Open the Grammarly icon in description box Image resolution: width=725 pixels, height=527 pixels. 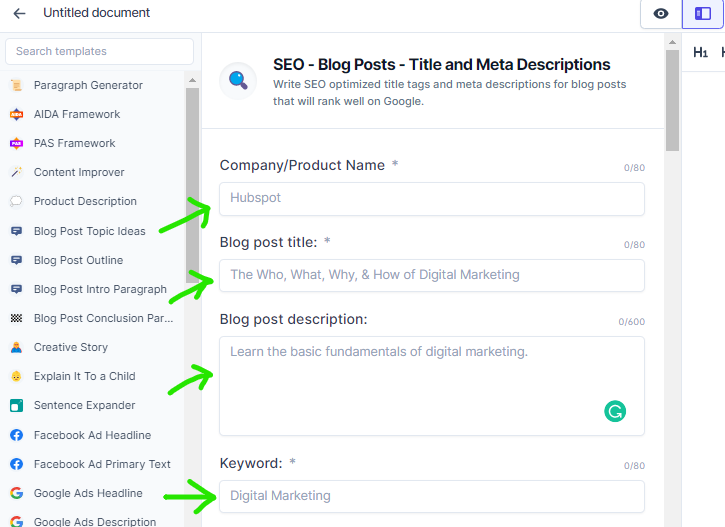[x=615, y=411]
